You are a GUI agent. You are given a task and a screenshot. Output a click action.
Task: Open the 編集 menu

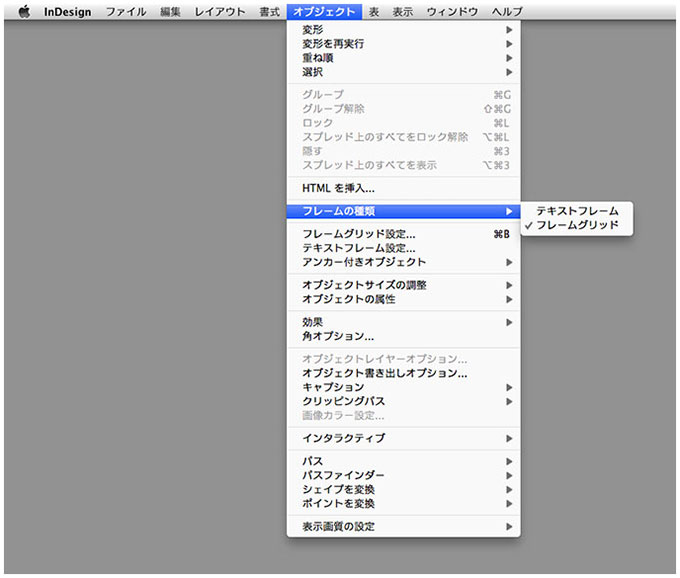pos(170,12)
